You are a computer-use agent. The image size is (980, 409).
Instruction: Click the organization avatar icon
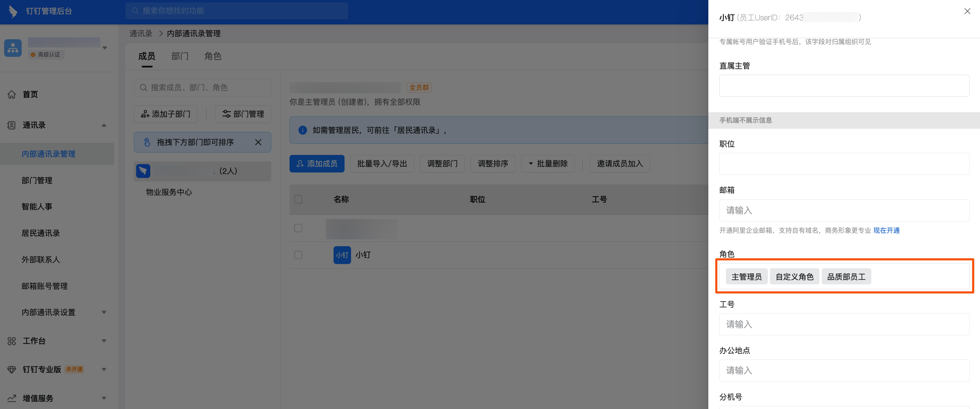(x=13, y=48)
